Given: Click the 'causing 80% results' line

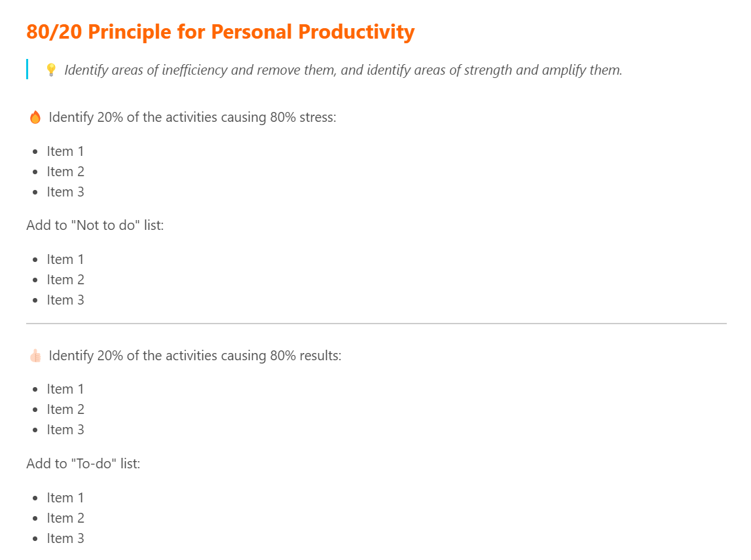Looking at the screenshot, I should [195, 356].
